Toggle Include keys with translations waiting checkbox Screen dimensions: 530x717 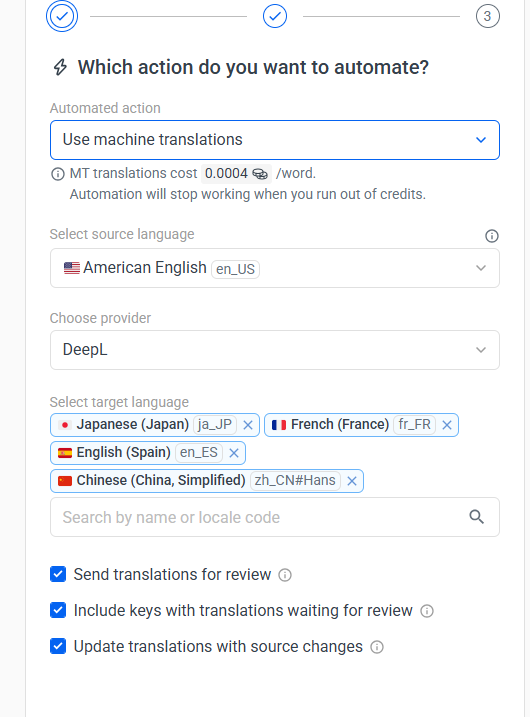coord(58,610)
